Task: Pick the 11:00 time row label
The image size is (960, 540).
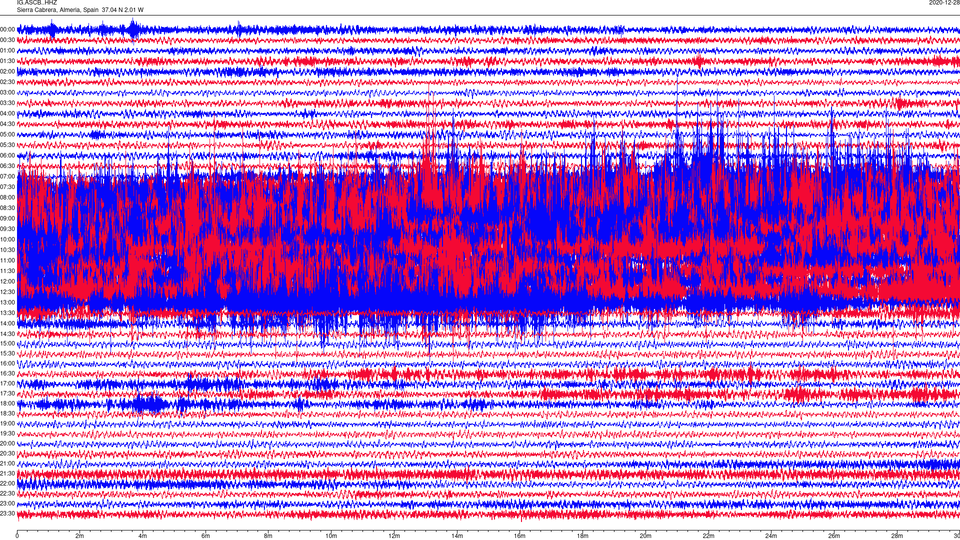Action: click(x=8, y=260)
